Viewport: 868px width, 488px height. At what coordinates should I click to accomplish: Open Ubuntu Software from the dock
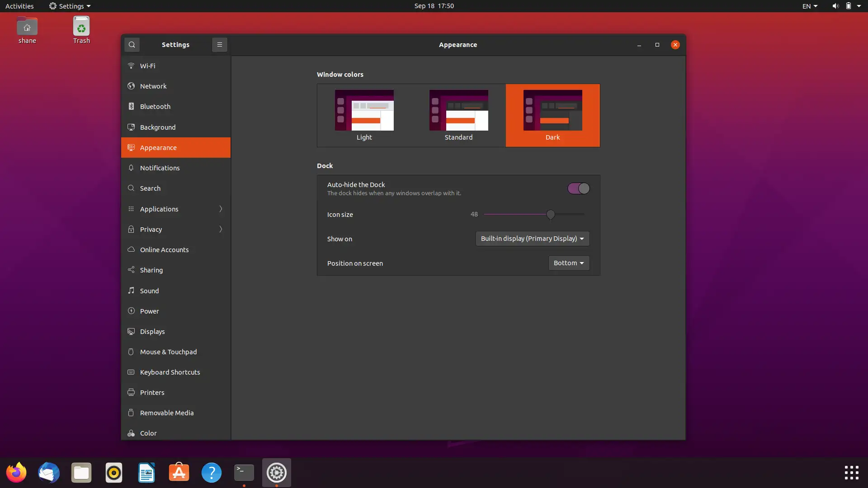179,473
